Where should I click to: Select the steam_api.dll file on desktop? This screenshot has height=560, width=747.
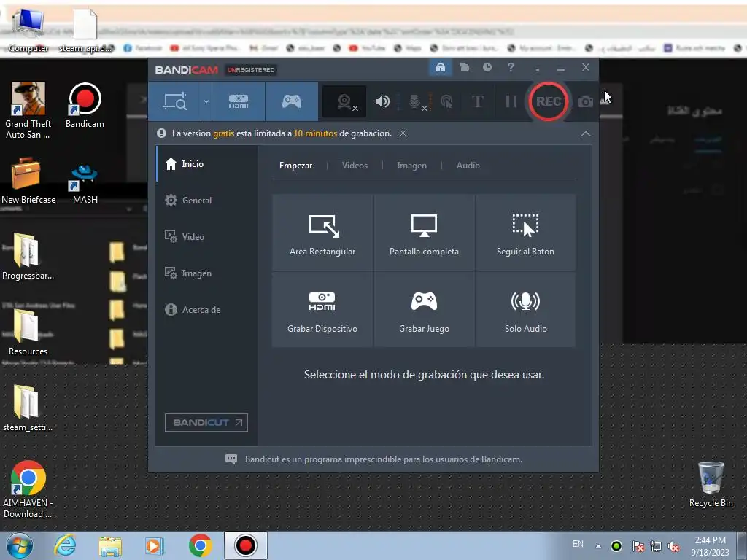click(x=85, y=29)
